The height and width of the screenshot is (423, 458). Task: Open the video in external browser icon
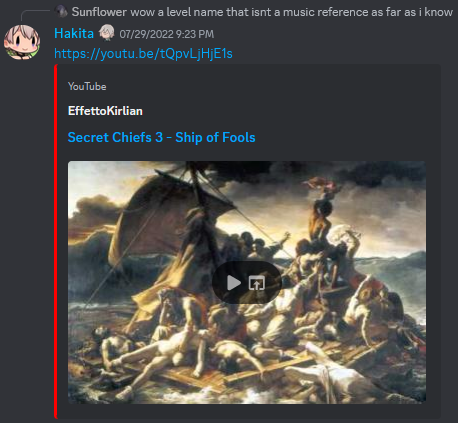point(257,283)
